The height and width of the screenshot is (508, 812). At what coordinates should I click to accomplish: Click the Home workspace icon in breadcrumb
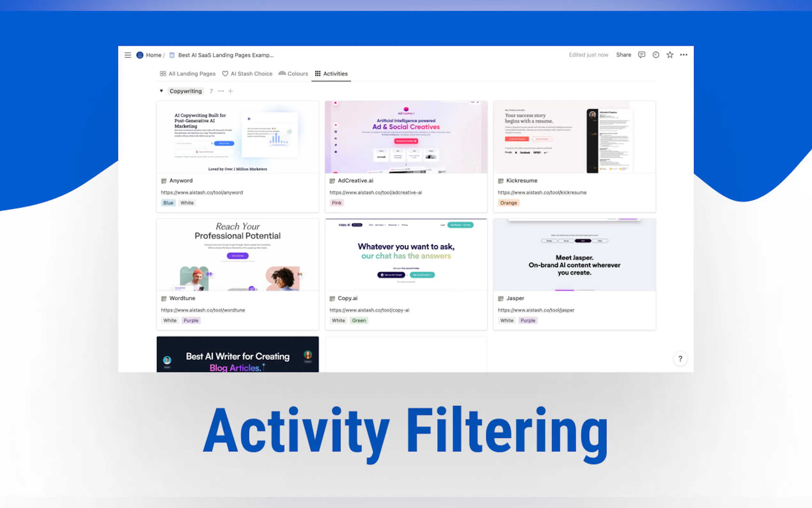[x=140, y=55]
